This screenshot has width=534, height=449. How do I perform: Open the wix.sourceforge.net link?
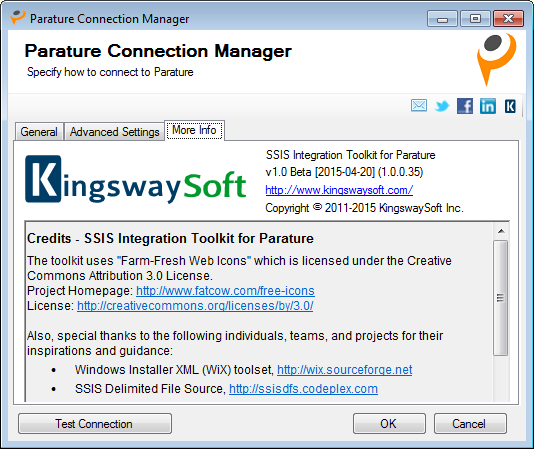tap(345, 370)
